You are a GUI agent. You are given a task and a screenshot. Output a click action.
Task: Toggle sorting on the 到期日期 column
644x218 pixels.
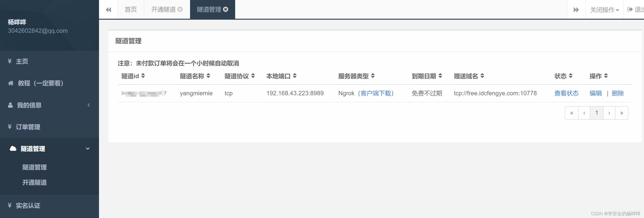tap(440, 76)
